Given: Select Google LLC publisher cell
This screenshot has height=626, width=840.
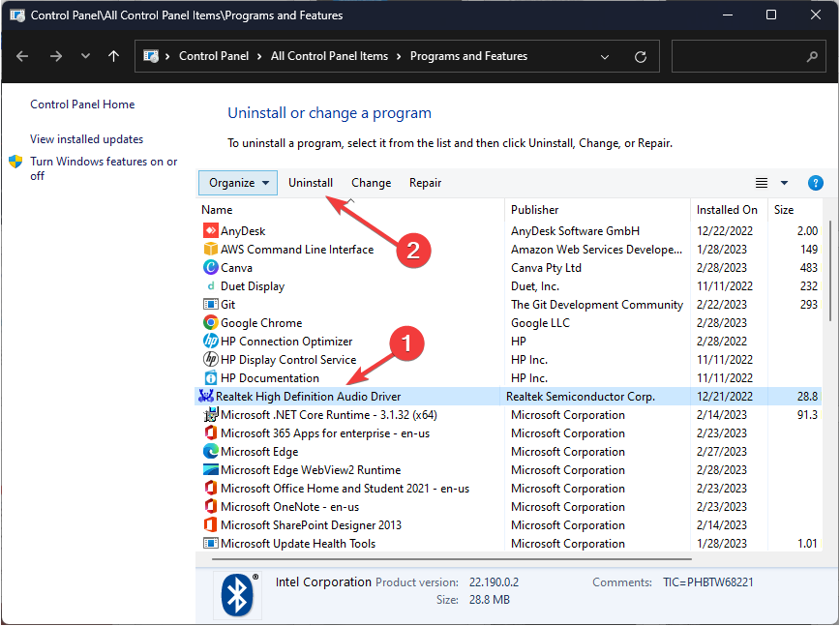Looking at the screenshot, I should coord(540,323).
